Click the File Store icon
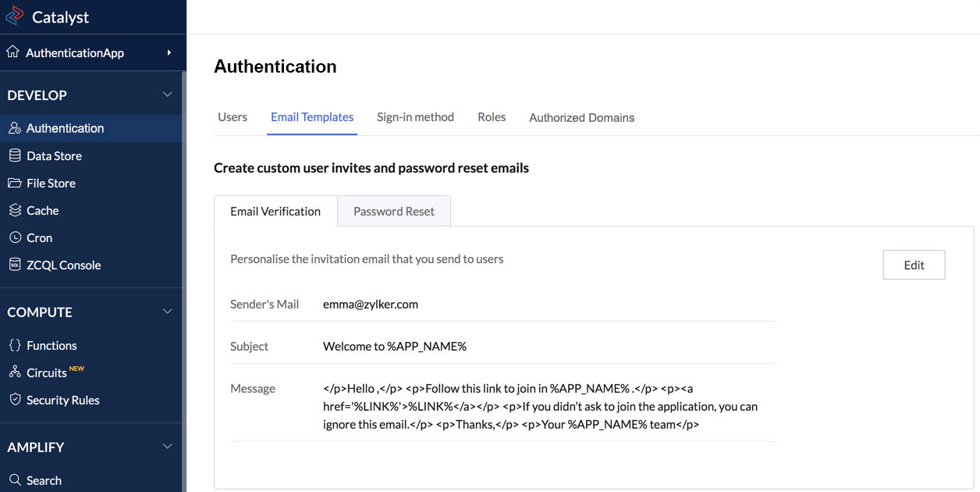 (14, 183)
